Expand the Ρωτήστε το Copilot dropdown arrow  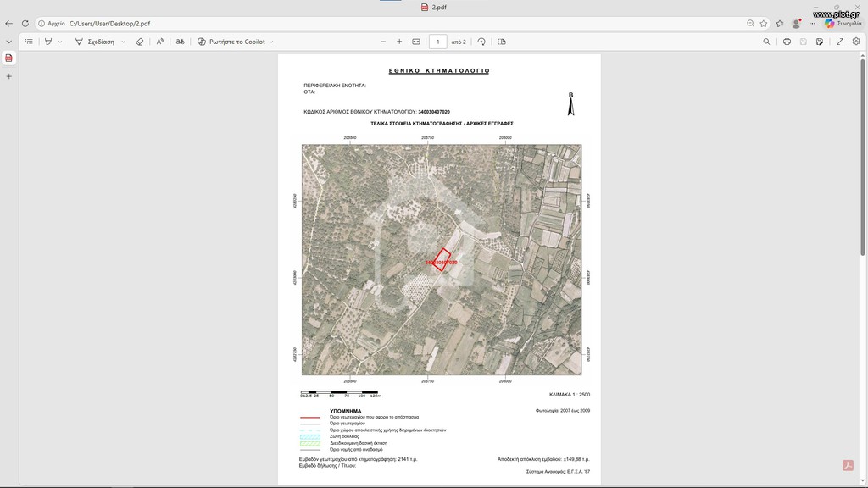(x=271, y=42)
